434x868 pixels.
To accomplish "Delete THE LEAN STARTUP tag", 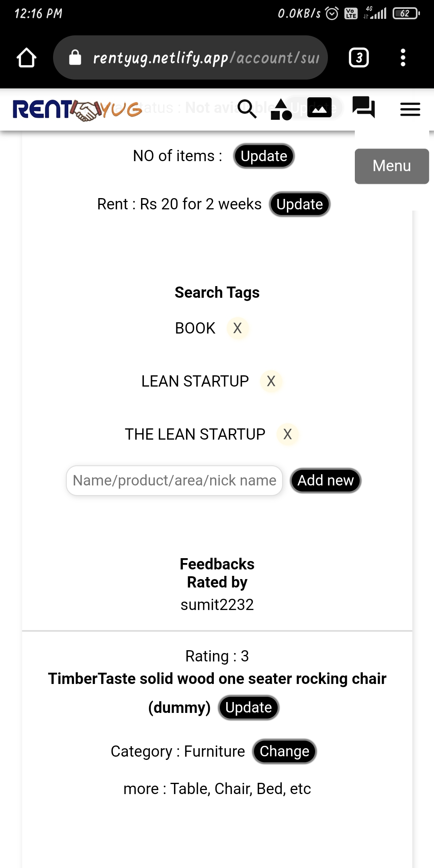I will 288,434.
